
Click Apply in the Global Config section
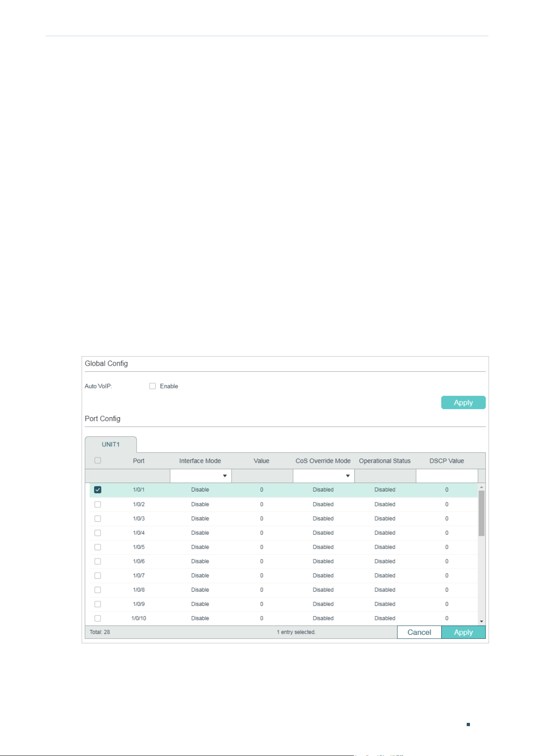point(463,403)
